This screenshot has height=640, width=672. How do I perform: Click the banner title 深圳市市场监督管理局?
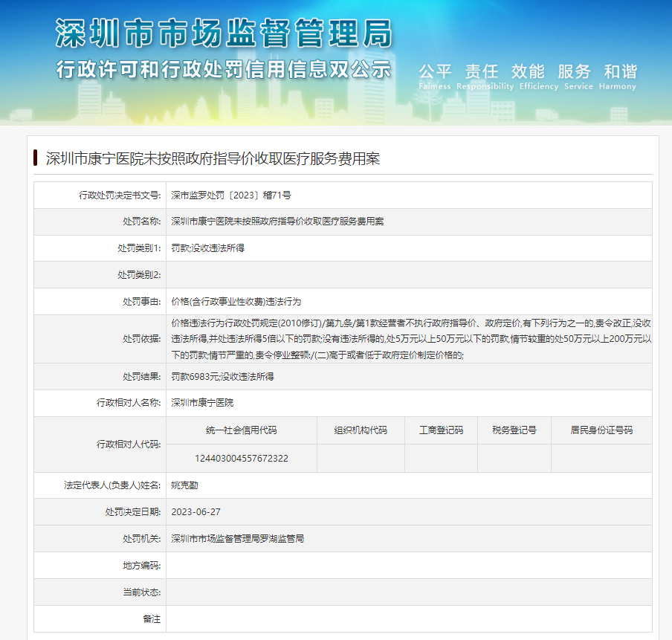click(x=224, y=33)
